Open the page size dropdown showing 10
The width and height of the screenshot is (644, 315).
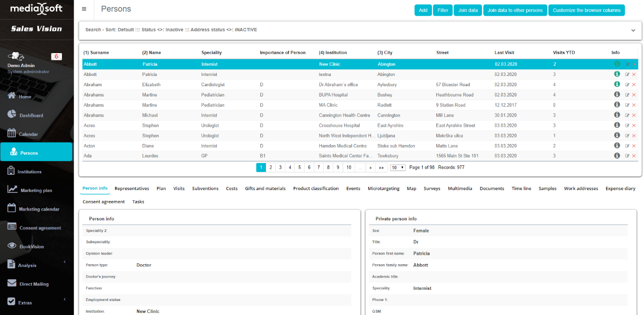(x=398, y=167)
